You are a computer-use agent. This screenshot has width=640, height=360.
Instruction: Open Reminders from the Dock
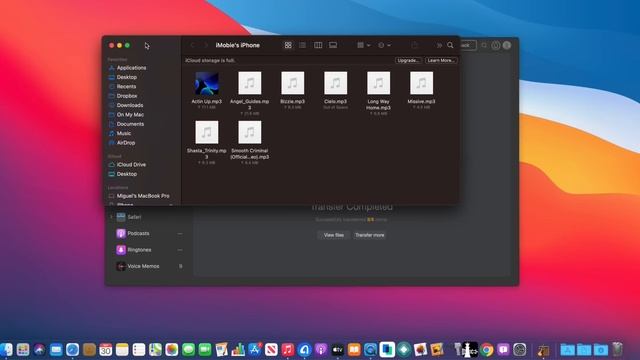tap(139, 349)
